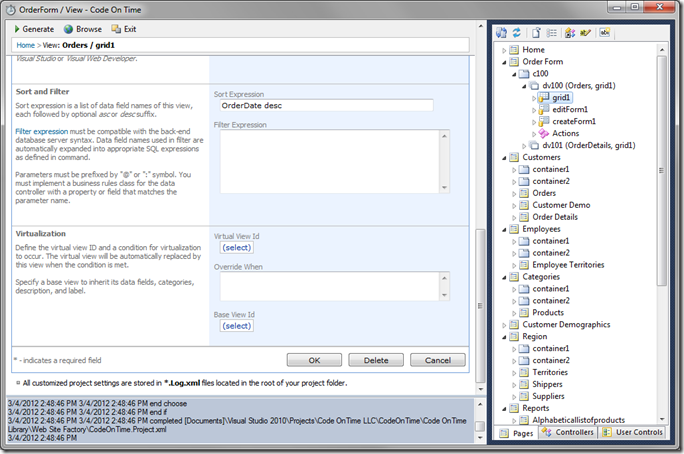Screen dimensions: 684x454
Task: Select Order Details in the tree
Action: [x=555, y=217]
